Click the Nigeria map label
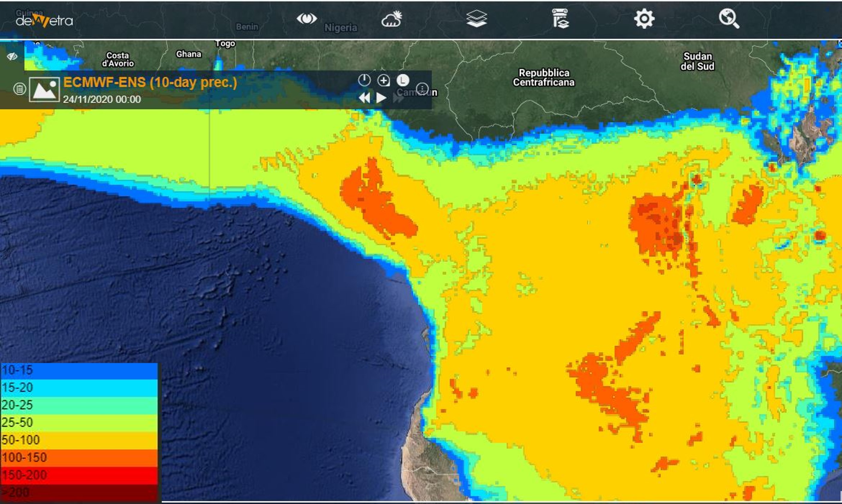Screen dimensions: 842x504 coord(341,28)
